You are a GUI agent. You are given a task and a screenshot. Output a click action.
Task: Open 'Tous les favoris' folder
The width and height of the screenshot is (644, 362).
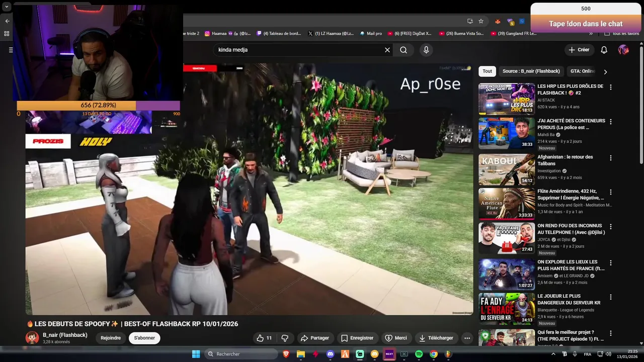622,34
